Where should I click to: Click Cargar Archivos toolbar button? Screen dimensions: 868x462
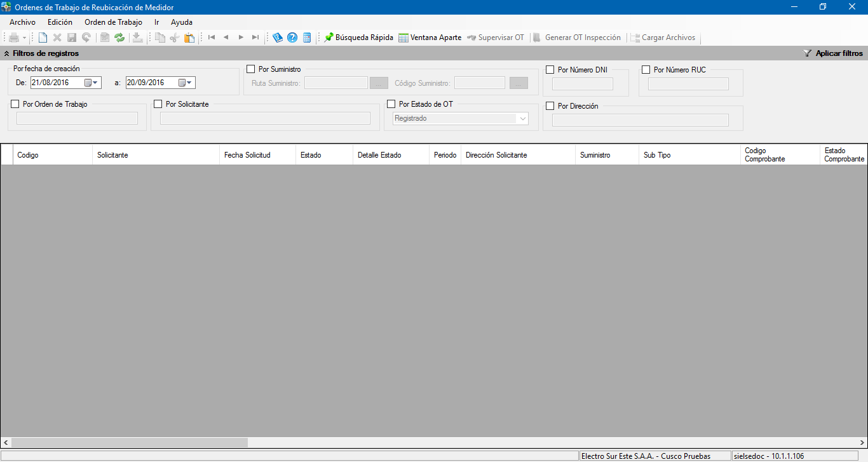click(663, 37)
